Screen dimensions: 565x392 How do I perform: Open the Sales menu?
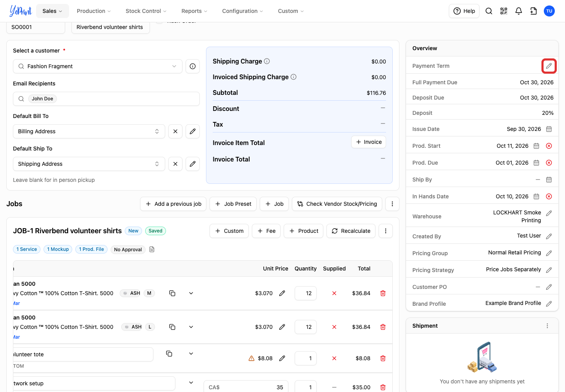pos(53,11)
